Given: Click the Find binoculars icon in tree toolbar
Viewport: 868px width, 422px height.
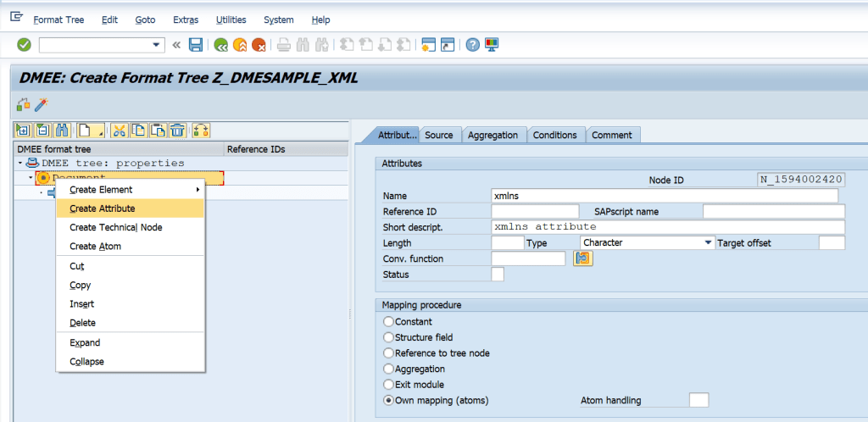Looking at the screenshot, I should pyautogui.click(x=63, y=130).
